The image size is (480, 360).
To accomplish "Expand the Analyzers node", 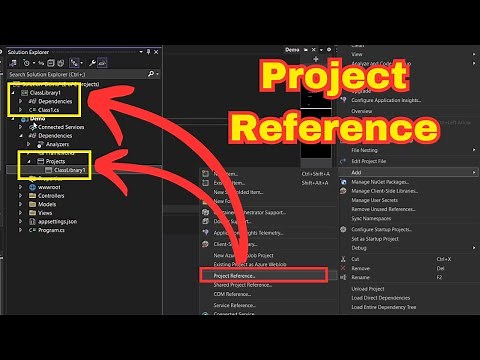I will (x=29, y=144).
